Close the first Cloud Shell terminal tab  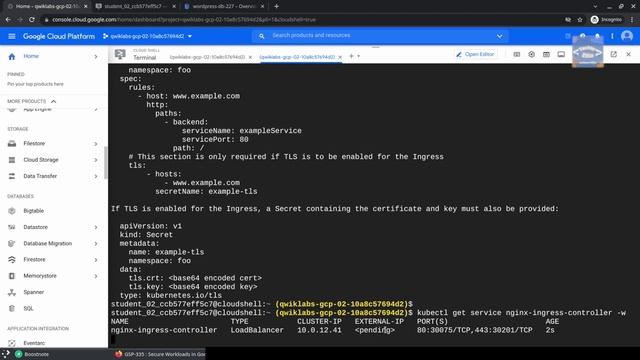pos(250,57)
